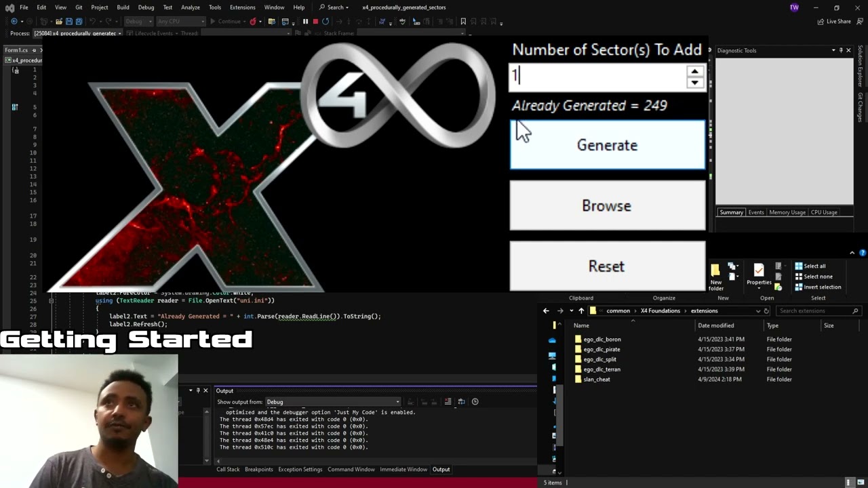Open the Analyze menu
The width and height of the screenshot is (868, 488).
pos(191,7)
